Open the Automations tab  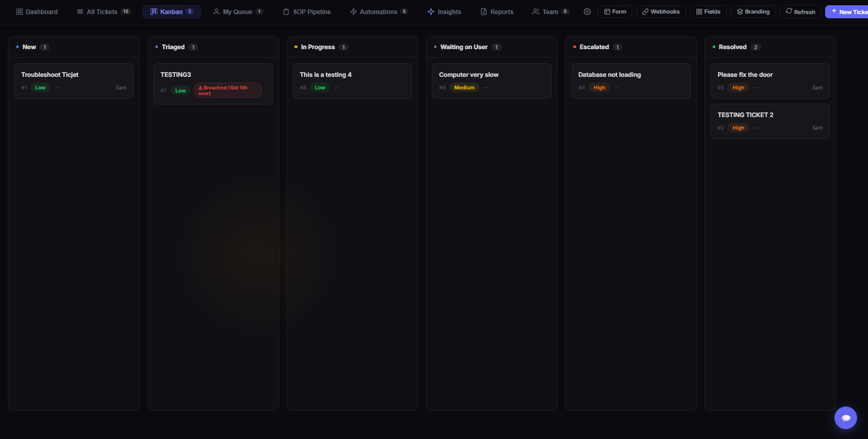coord(379,11)
